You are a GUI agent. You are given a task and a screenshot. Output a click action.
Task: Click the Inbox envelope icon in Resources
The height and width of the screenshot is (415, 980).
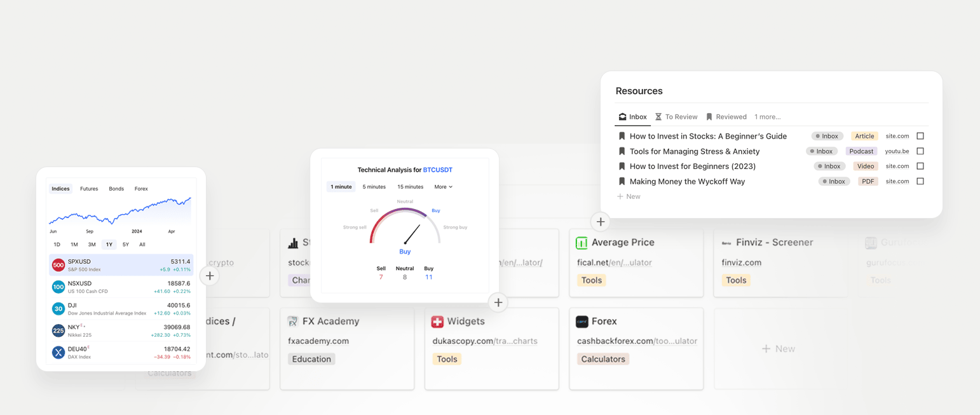(x=622, y=117)
